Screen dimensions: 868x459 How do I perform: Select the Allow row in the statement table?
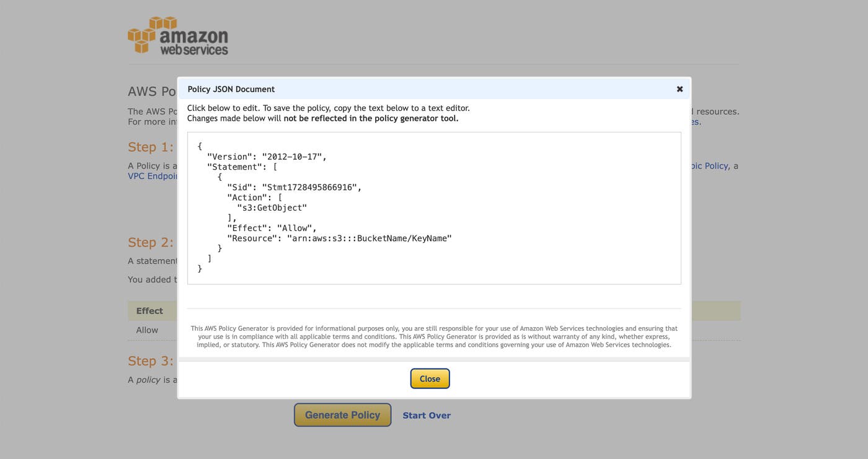[x=147, y=330]
